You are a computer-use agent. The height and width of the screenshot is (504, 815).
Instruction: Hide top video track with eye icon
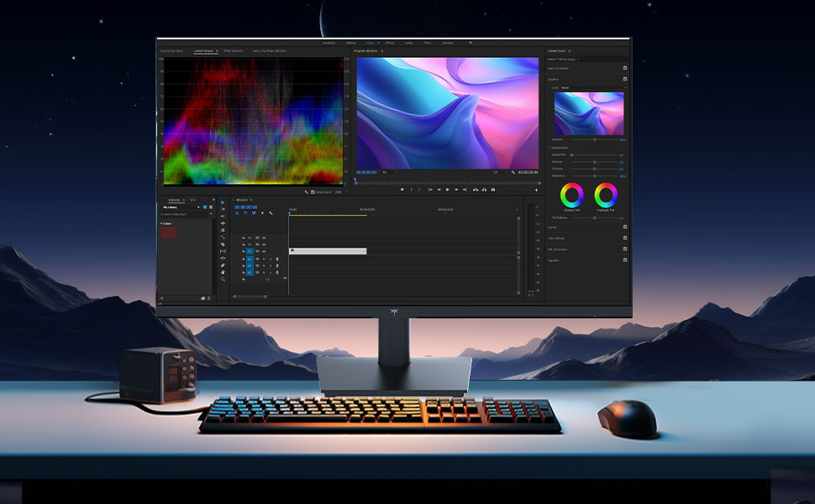(264, 238)
